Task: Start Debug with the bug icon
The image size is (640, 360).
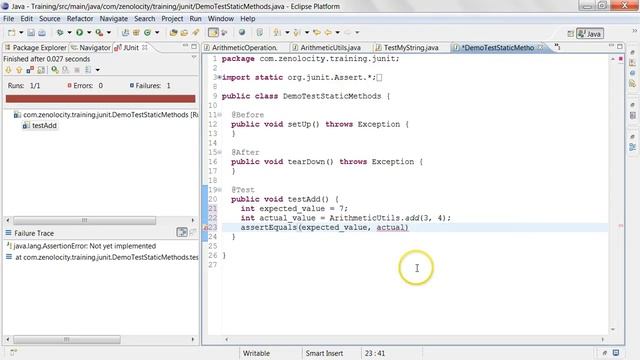Action: coord(60,33)
